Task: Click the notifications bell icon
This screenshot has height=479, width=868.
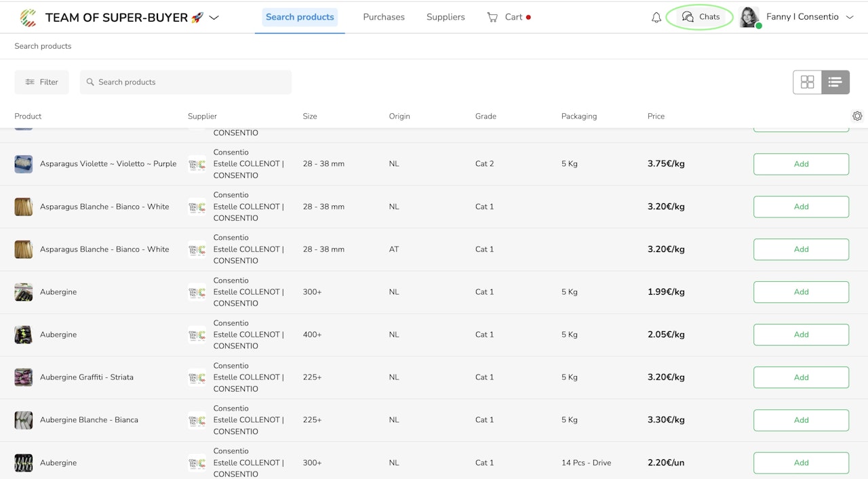Action: (x=656, y=18)
